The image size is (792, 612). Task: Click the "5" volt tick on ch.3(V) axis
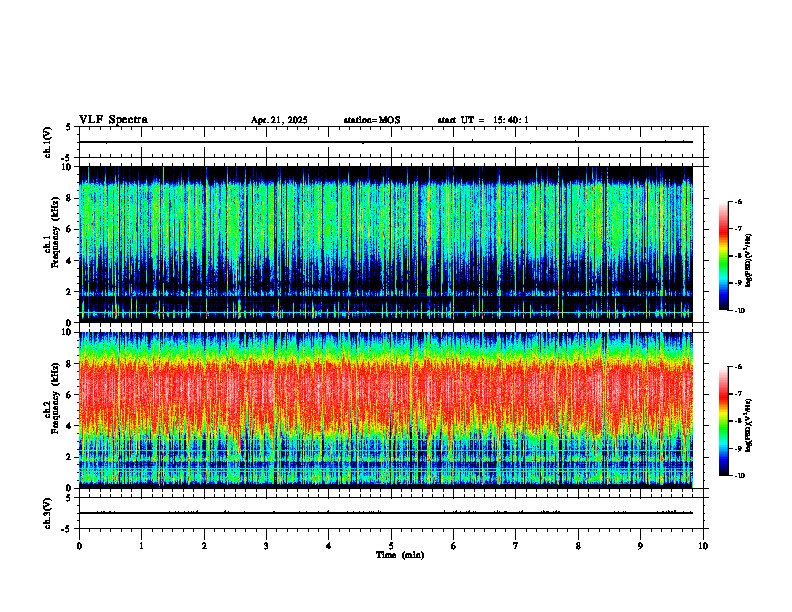coord(68,498)
